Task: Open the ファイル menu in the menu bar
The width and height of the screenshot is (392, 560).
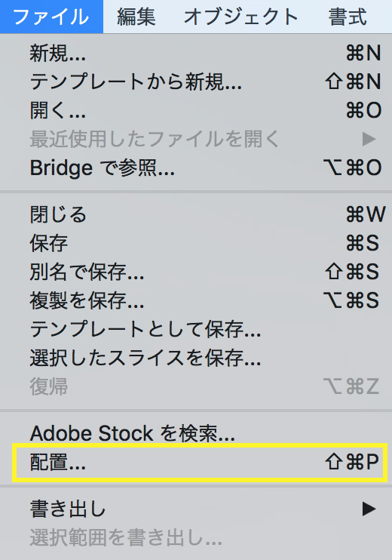Action: click(x=51, y=17)
